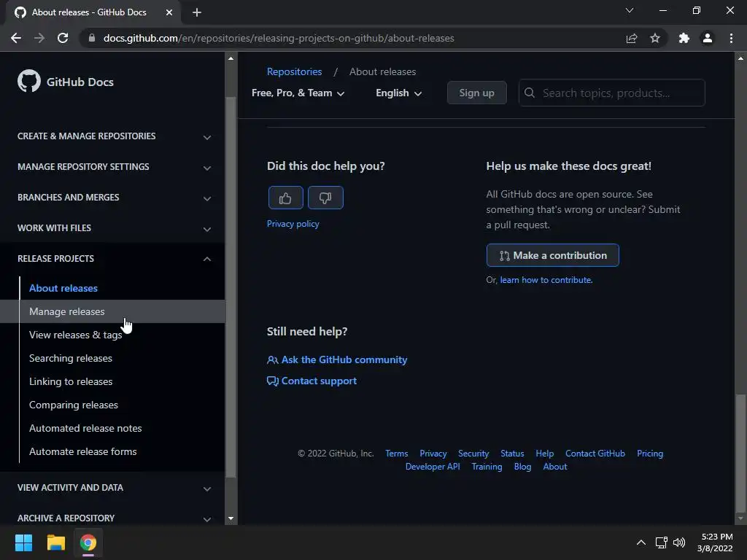Open Linking to releases item
747x560 pixels.
point(71,381)
